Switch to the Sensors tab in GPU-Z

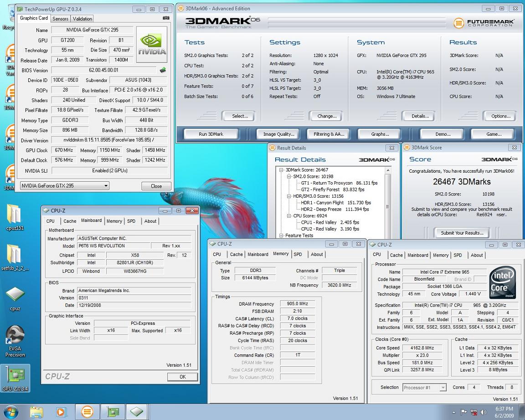(60, 19)
